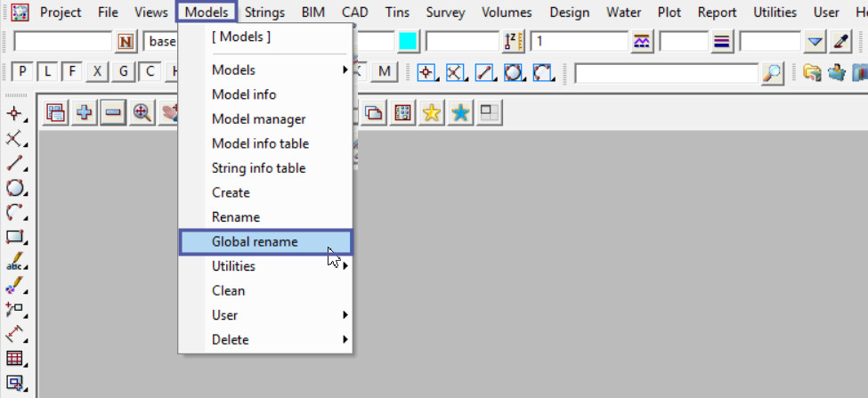The image size is (868, 398).
Task: Click the yellow star favourites icon
Action: pos(432,113)
